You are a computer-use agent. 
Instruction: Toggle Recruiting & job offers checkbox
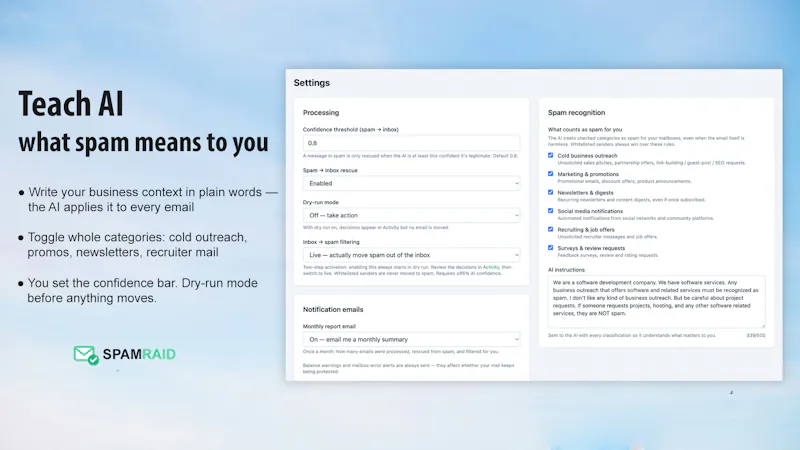pyautogui.click(x=551, y=229)
